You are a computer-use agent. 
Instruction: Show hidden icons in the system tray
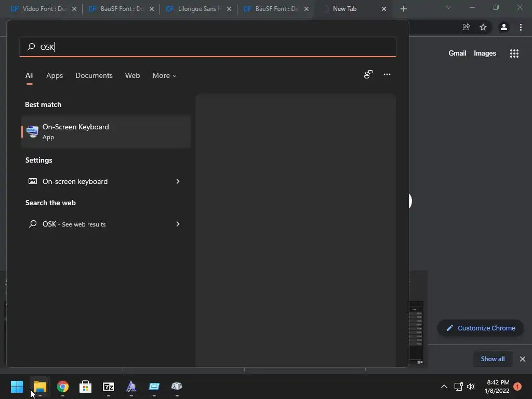(444, 387)
